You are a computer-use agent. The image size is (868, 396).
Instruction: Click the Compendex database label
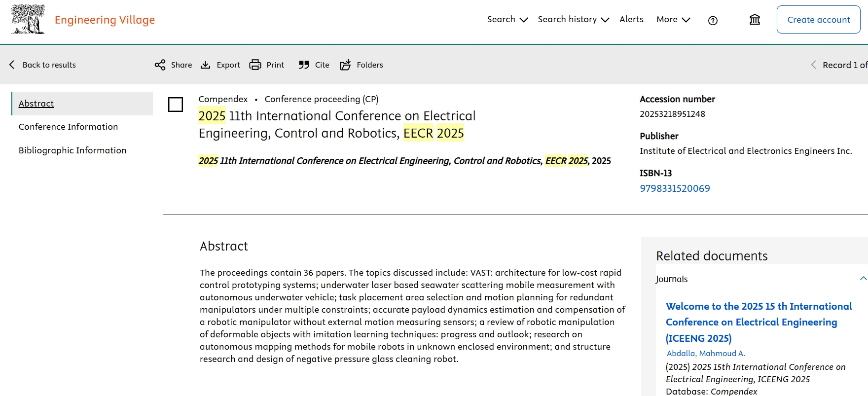[223, 99]
